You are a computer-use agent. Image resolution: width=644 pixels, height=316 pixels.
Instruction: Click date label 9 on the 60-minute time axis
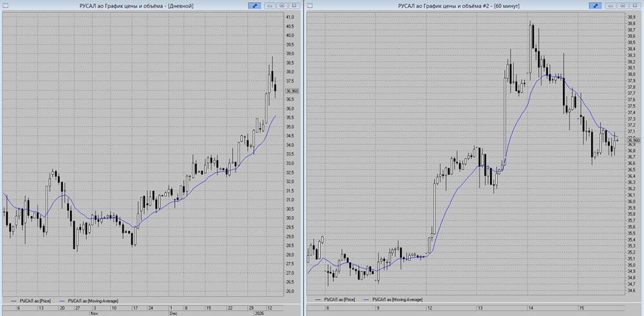[x=378, y=308]
